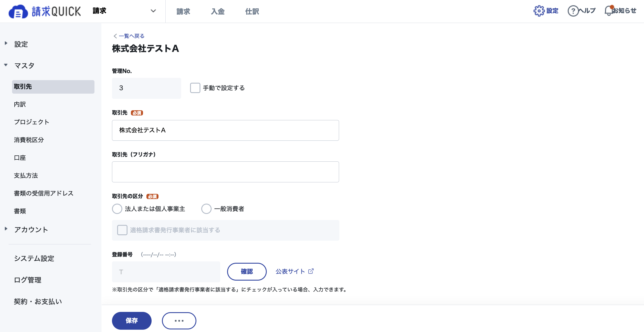644x332 pixels.
Task: Open the more options (…) button
Action: [x=179, y=321]
